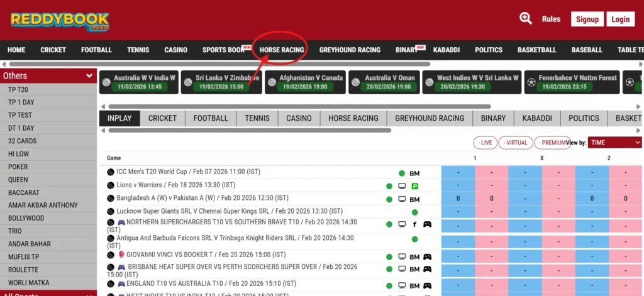This screenshot has height=296, width=644.
Task: Click the horizontal scrollbar below top navigation
Action: point(219,64)
